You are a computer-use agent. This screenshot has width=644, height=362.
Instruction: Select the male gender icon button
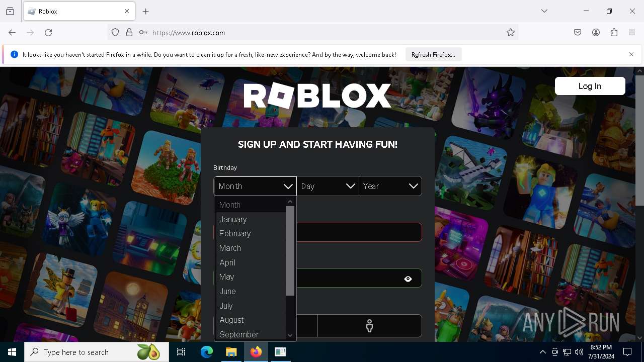click(369, 326)
